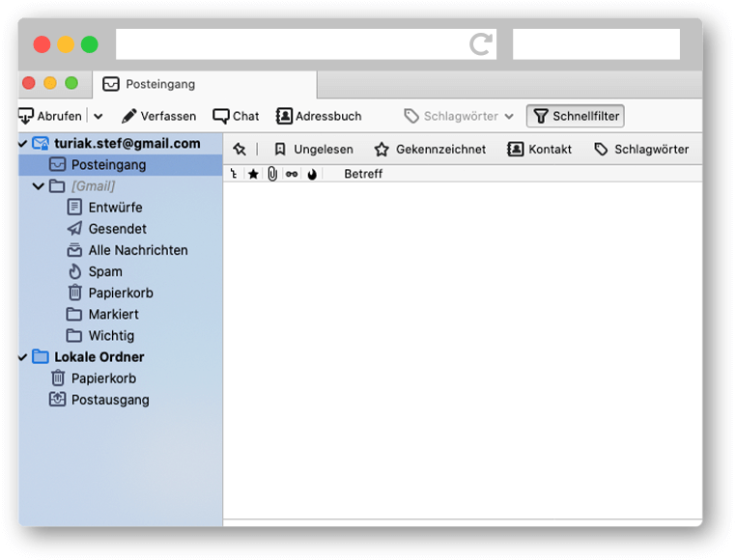Open the Chat toolbar button

(236, 116)
